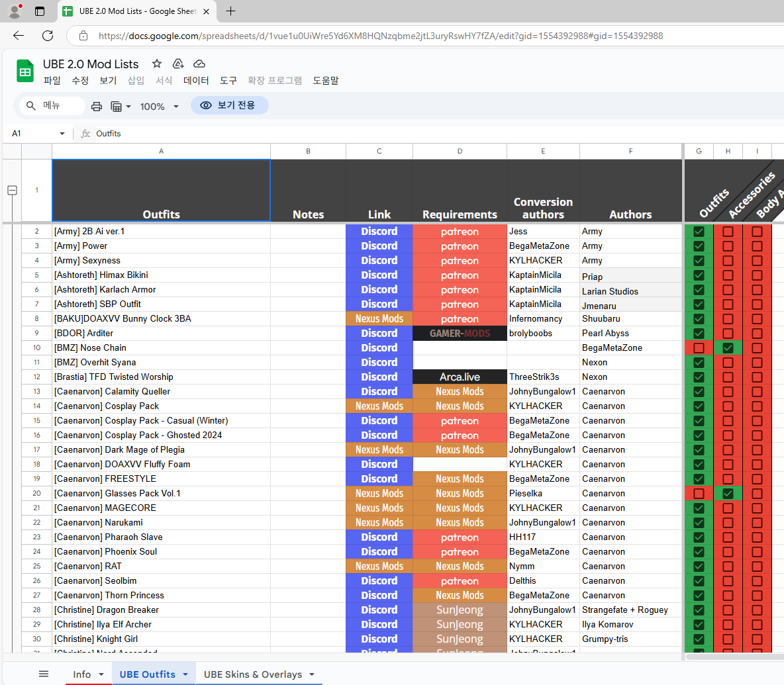784x685 pixels.
Task: Click the A1 Name Box
Action: (x=32, y=134)
